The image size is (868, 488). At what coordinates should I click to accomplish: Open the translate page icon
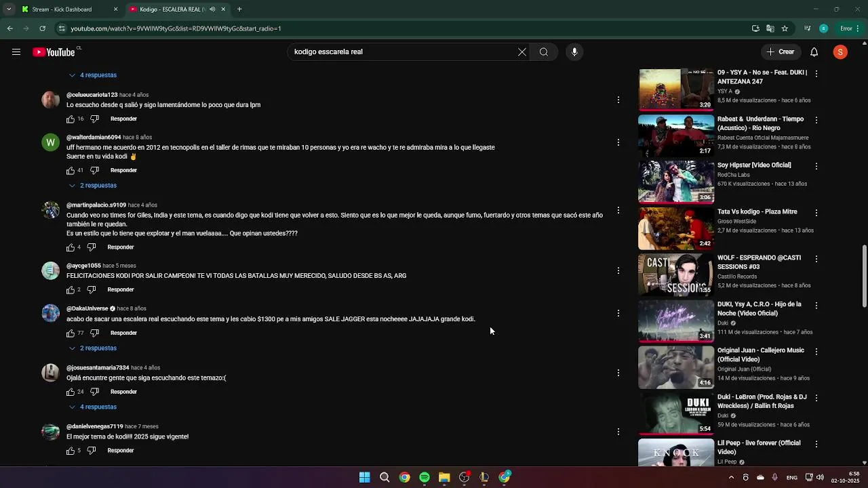pos(770,28)
